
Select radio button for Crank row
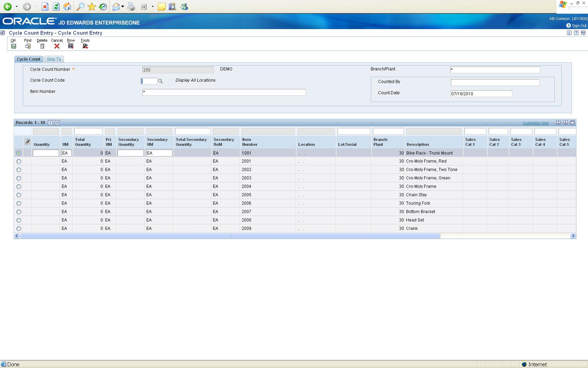click(19, 229)
